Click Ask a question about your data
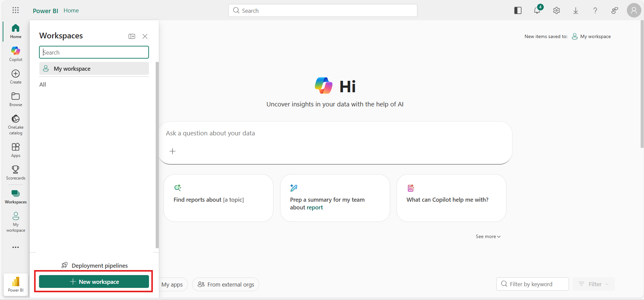The height and width of the screenshot is (300, 644). [210, 133]
